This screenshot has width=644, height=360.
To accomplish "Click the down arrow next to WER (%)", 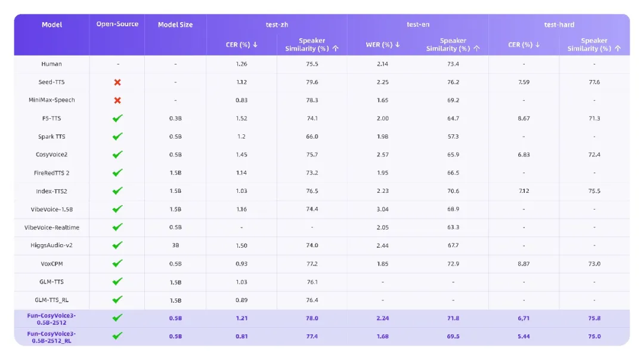I will coord(398,45).
